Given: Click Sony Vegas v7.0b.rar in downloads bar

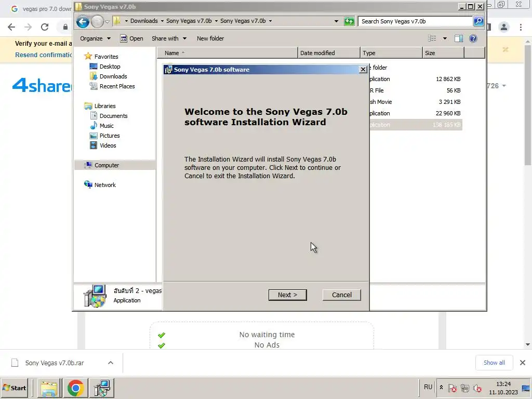Looking at the screenshot, I should [54, 363].
